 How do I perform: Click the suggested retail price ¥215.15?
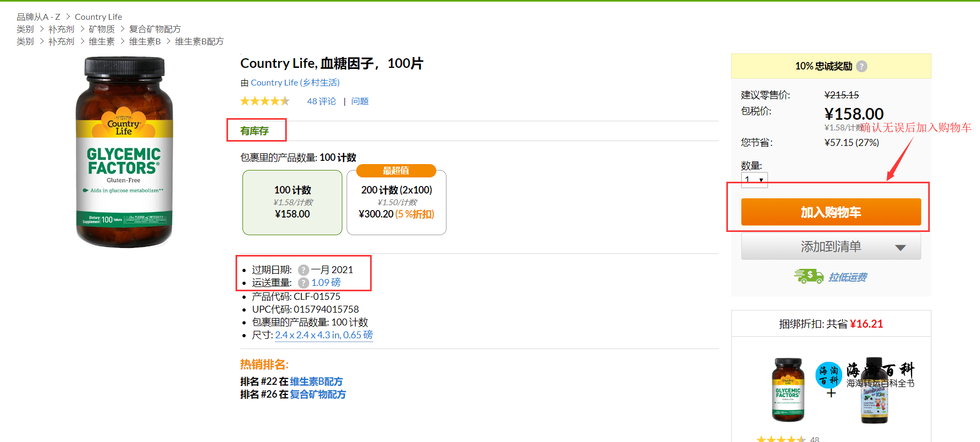pos(842,95)
